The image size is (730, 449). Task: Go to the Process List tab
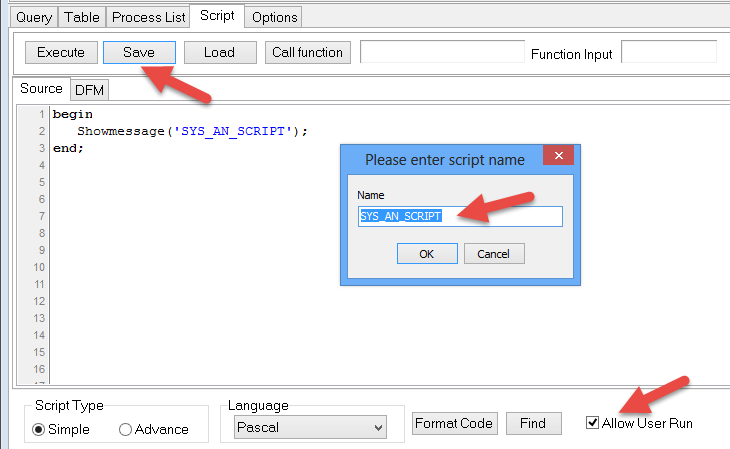click(x=148, y=17)
